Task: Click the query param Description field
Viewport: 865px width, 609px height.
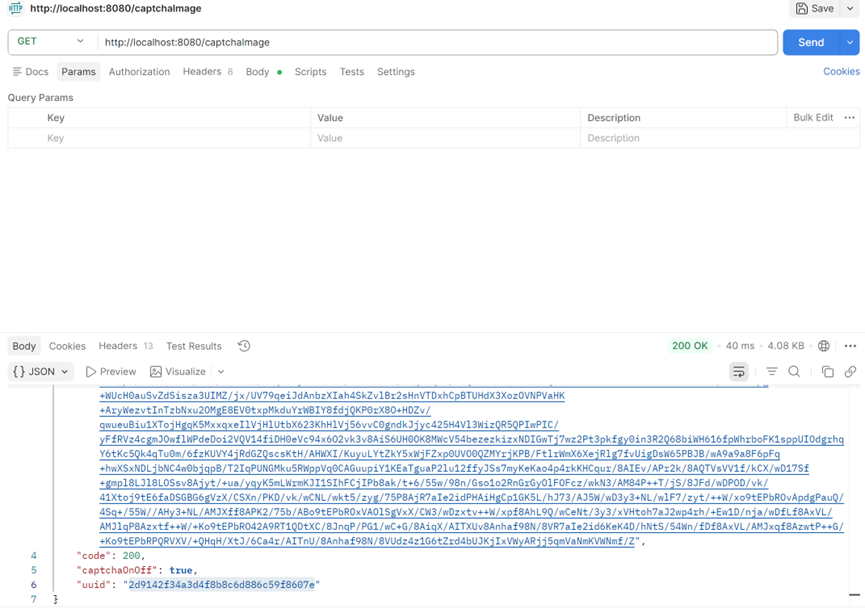Action: pos(719,138)
